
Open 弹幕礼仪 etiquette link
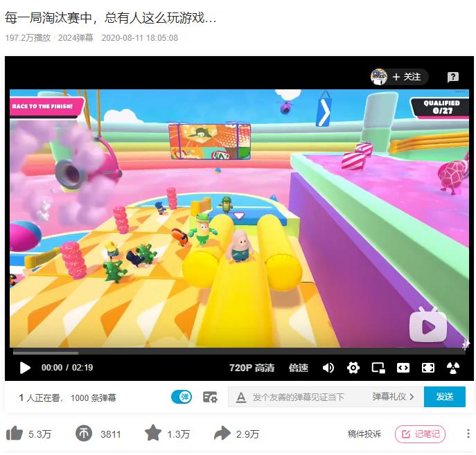[393, 397]
